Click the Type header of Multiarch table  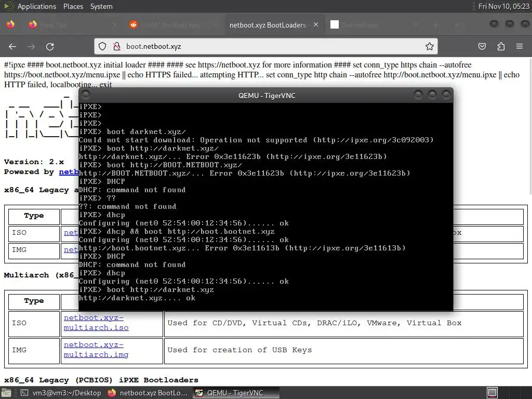click(34, 301)
